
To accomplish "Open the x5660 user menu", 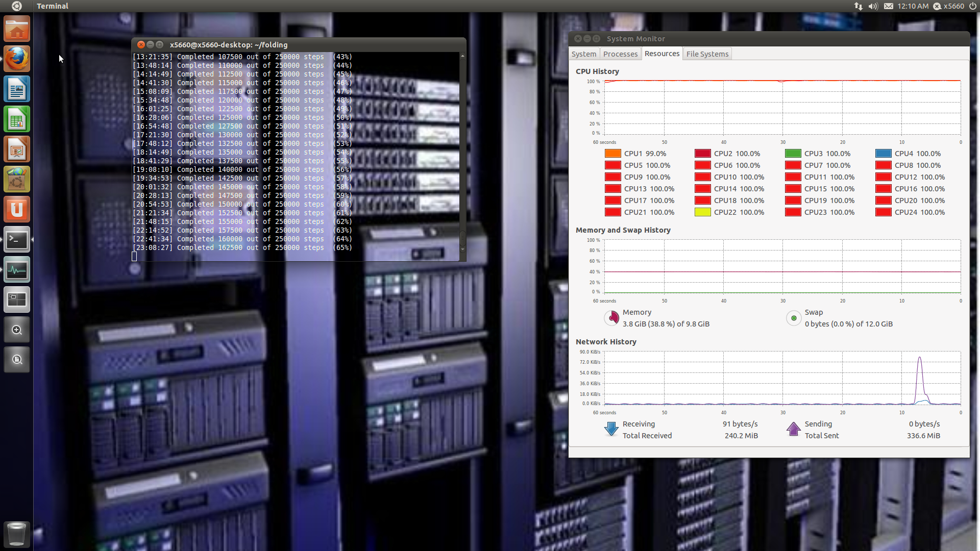I will [949, 6].
